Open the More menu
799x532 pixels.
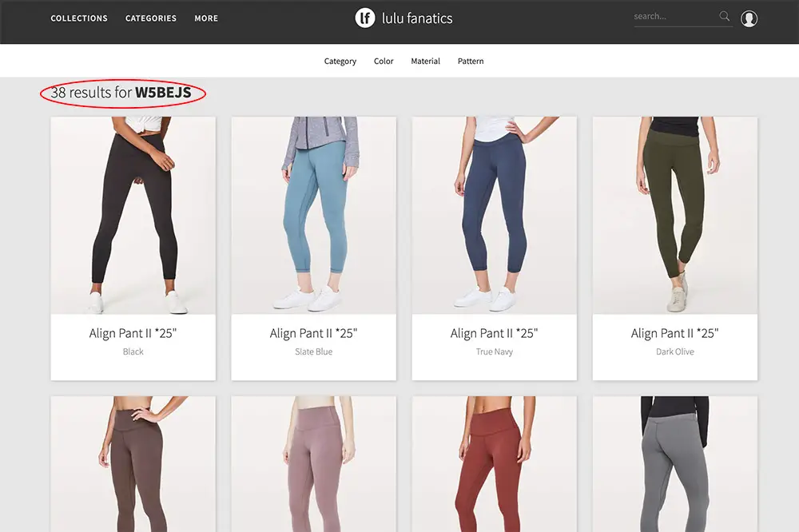[x=206, y=18]
